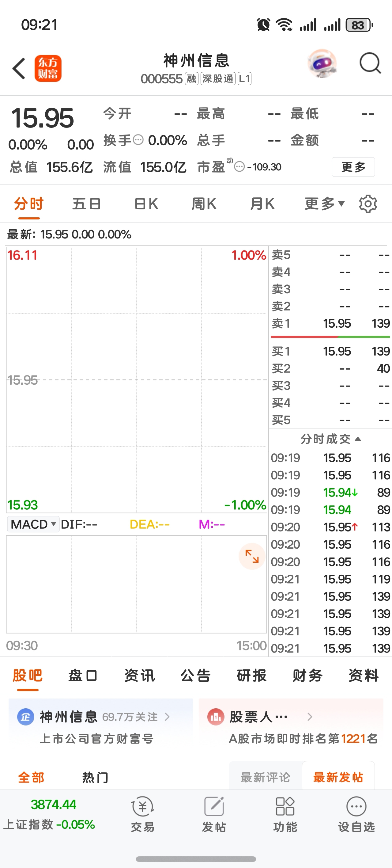Screen dimensions: 392x868
Task: Tap the 卖5 empty order row
Action: point(330,255)
